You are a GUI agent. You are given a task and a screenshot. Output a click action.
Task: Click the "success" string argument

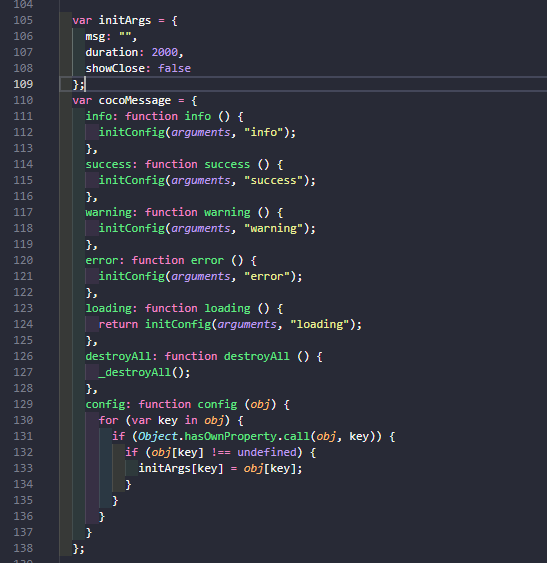(274, 180)
